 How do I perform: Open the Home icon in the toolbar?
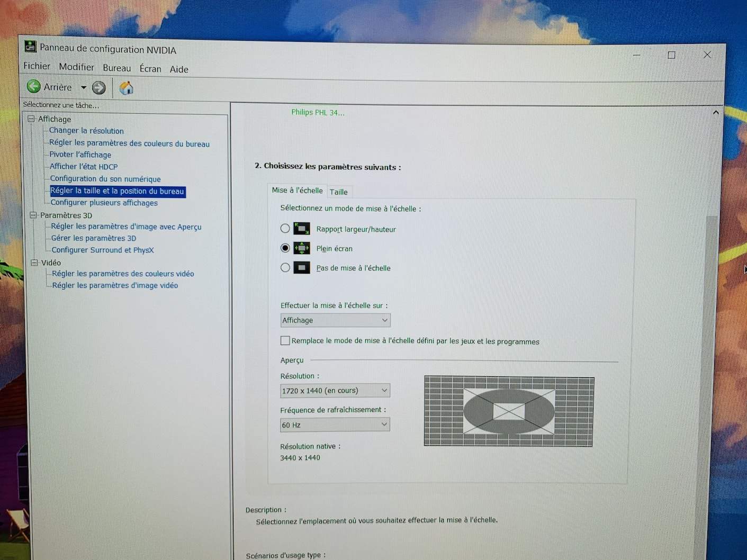[126, 88]
